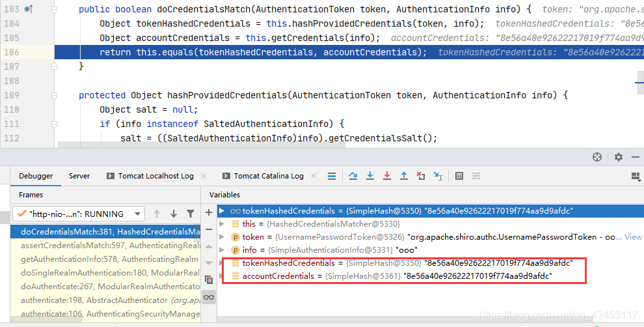This screenshot has width=644, height=327.
Task: Select next frame with down arrow
Action: [x=174, y=214]
